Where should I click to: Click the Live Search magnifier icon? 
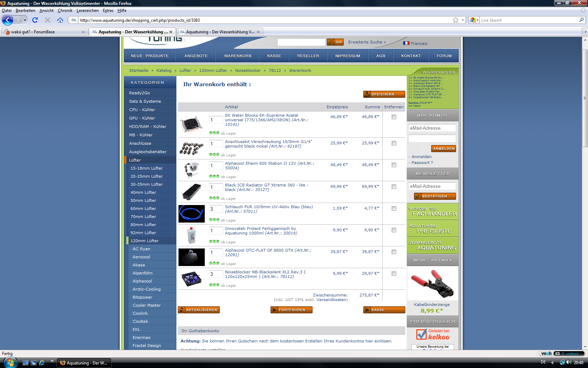pos(582,20)
